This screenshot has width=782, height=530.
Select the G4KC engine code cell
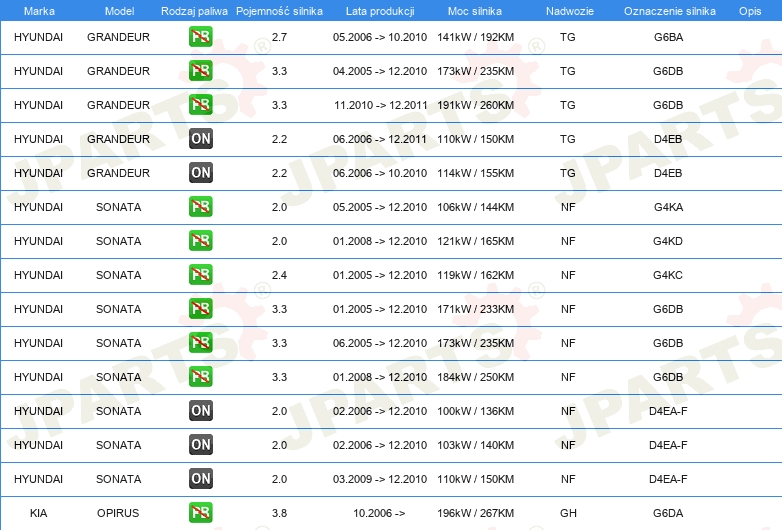(x=668, y=275)
